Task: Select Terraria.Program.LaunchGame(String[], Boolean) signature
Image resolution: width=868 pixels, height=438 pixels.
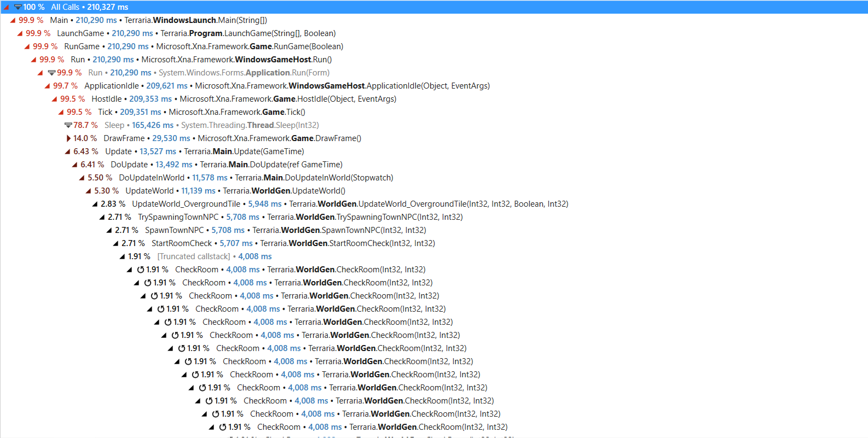Action: (x=248, y=33)
